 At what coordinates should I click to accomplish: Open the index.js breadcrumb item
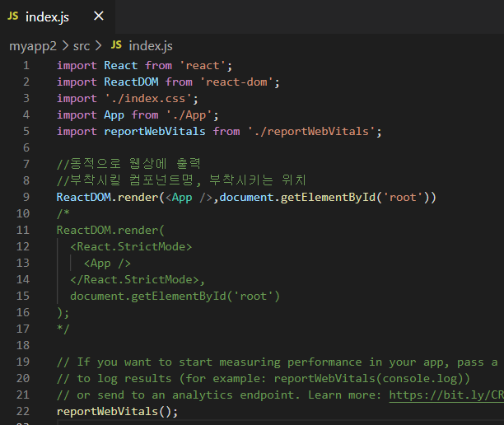pyautogui.click(x=151, y=46)
